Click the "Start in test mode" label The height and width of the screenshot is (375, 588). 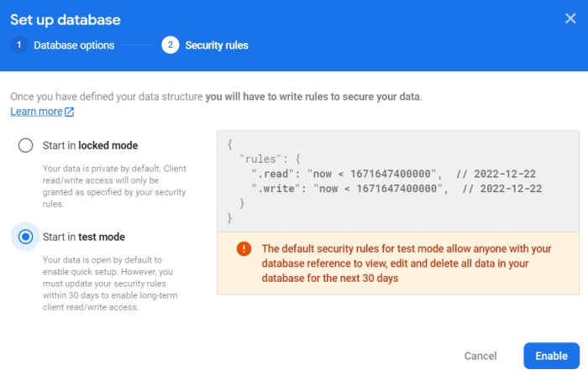pos(83,237)
